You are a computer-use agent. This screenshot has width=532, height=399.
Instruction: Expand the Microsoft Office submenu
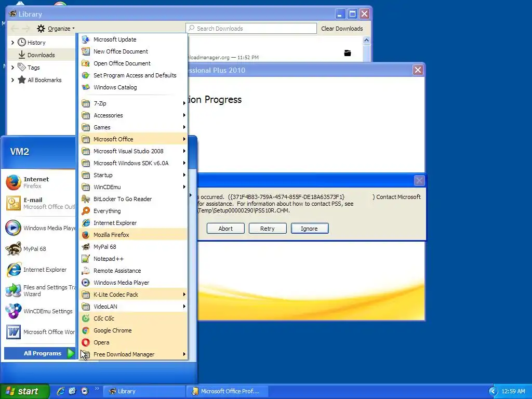tap(133, 139)
